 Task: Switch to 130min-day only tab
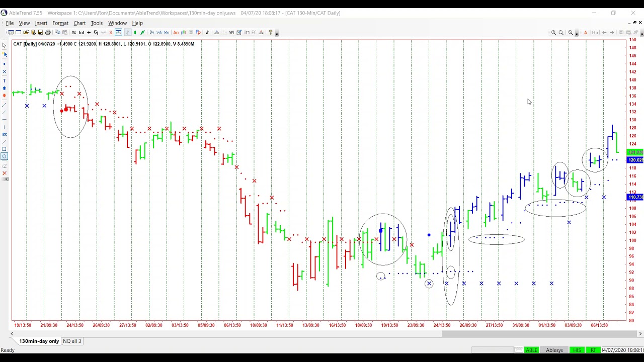39,341
